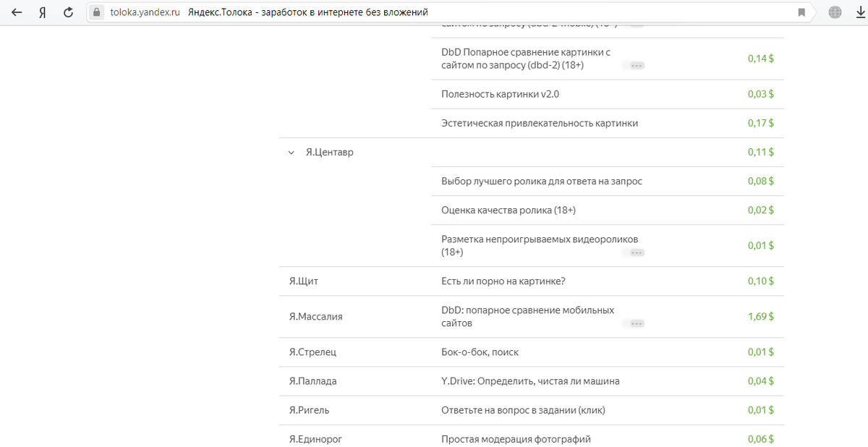This screenshot has height=447, width=868.
Task: Open the Yandex home button
Action: pyautogui.click(x=43, y=12)
